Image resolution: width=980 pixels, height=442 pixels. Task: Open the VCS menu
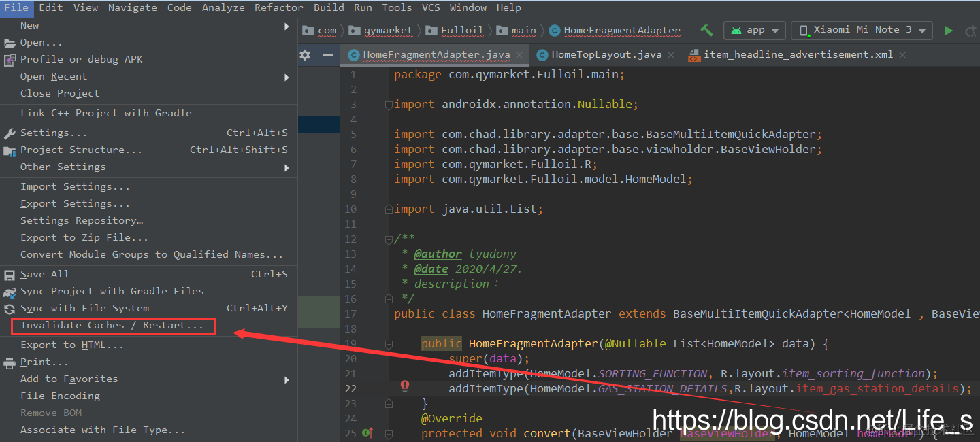click(x=431, y=7)
